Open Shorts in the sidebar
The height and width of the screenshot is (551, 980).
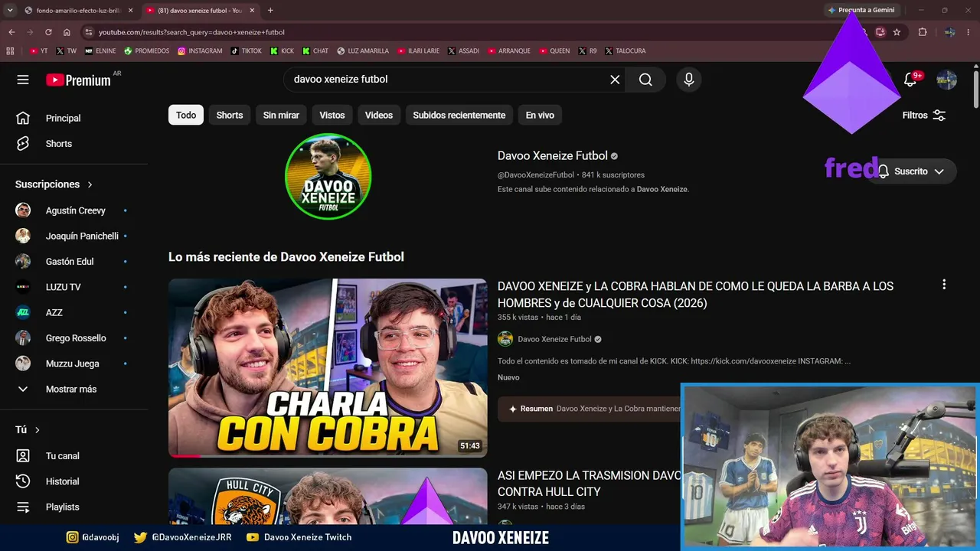[x=58, y=144]
